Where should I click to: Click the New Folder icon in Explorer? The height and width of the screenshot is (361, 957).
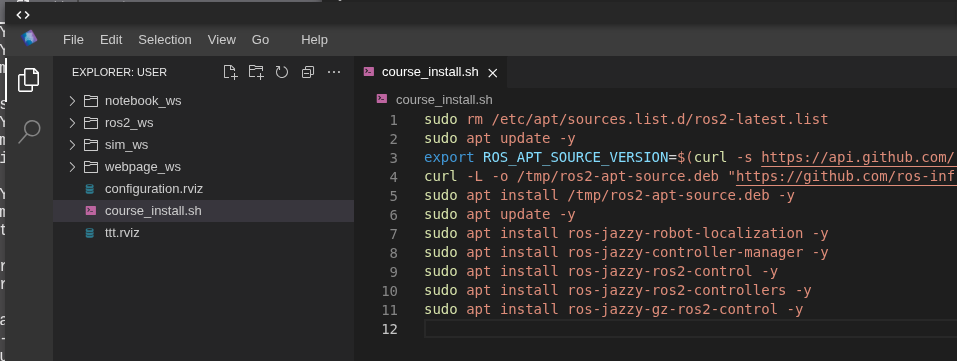pos(256,72)
